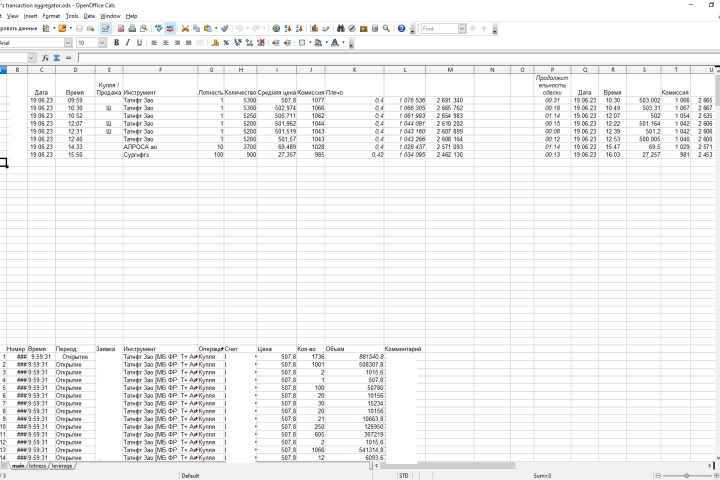This screenshot has width=720, height=480.
Task: Sort Descending
Action: point(299,28)
